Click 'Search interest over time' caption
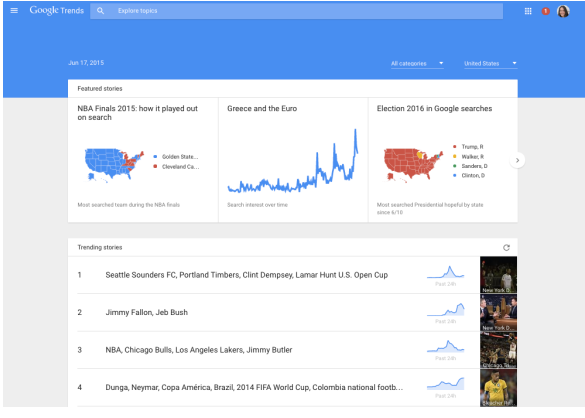 (x=257, y=205)
